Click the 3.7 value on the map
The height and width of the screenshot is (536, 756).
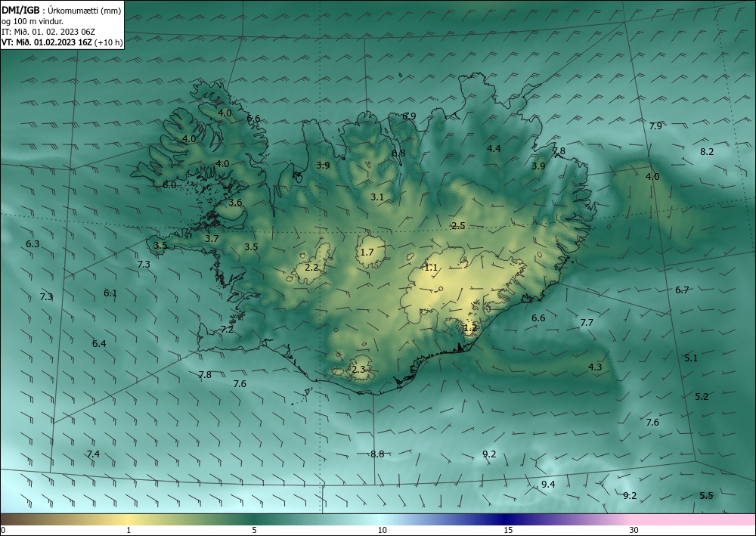[212, 239]
